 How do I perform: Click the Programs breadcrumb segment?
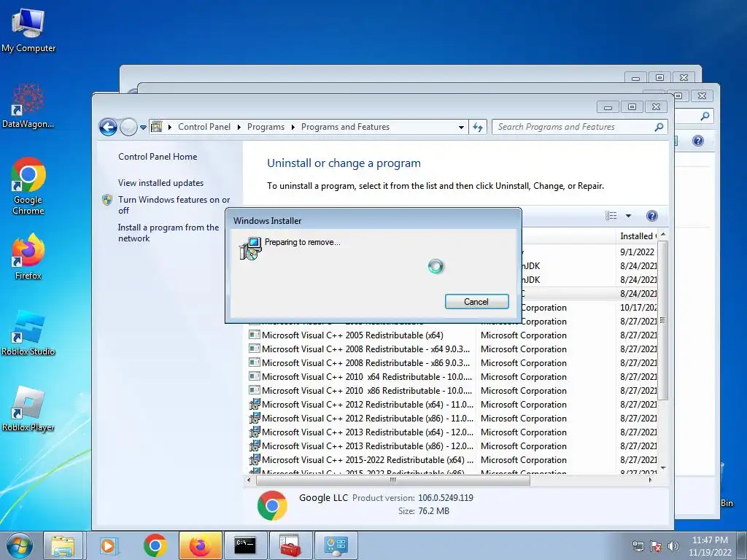coord(266,127)
